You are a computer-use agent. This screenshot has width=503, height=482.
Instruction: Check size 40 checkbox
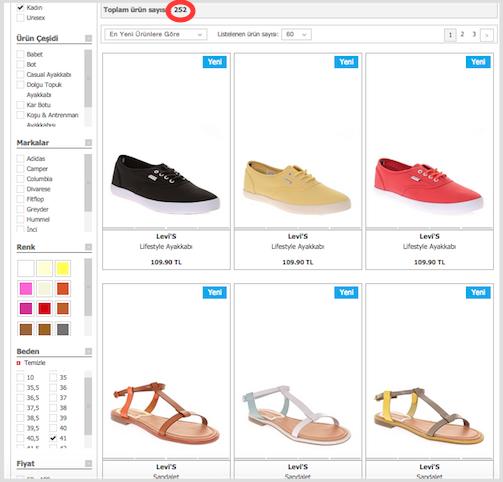click(x=53, y=428)
